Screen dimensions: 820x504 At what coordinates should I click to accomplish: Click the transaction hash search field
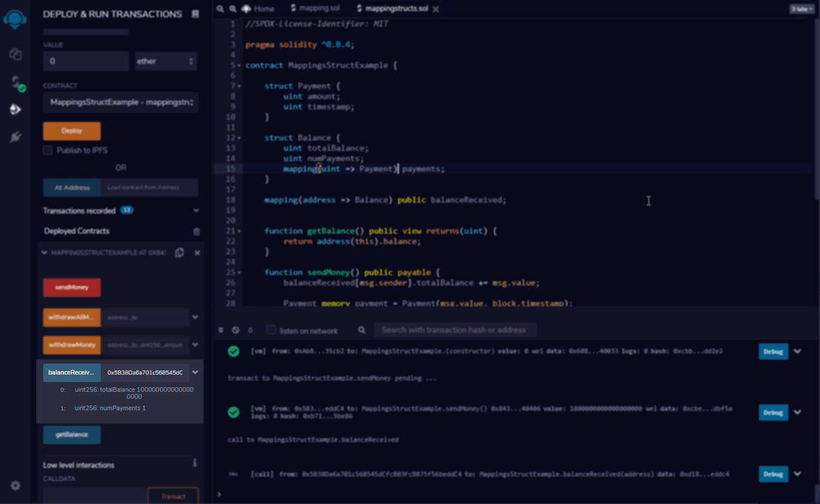455,330
